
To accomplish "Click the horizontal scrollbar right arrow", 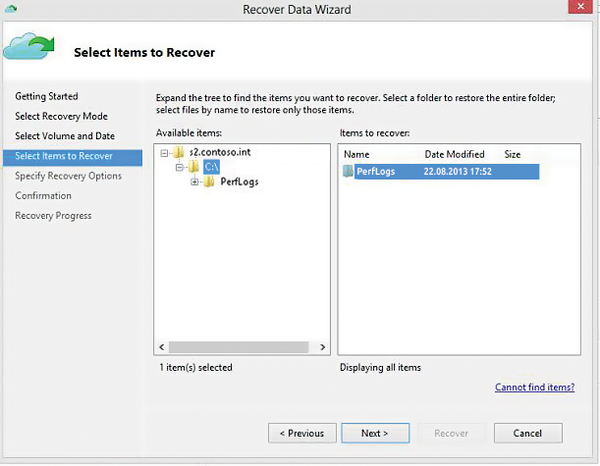I will click(323, 347).
